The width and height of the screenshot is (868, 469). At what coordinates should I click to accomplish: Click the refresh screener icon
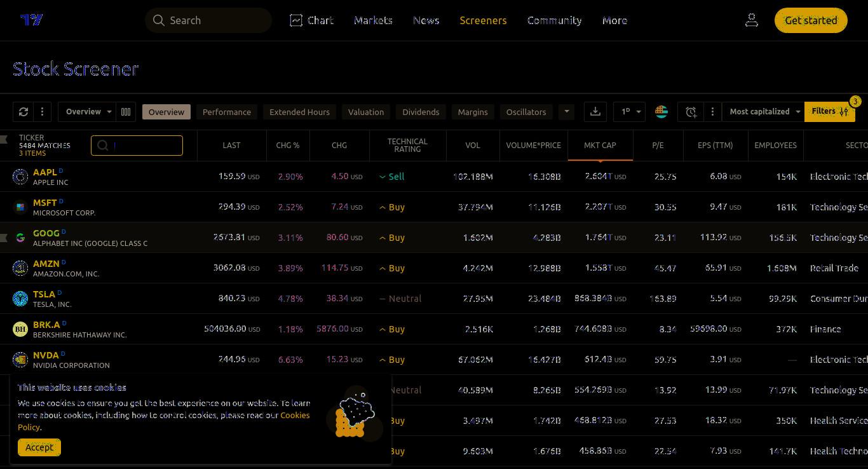pos(24,112)
